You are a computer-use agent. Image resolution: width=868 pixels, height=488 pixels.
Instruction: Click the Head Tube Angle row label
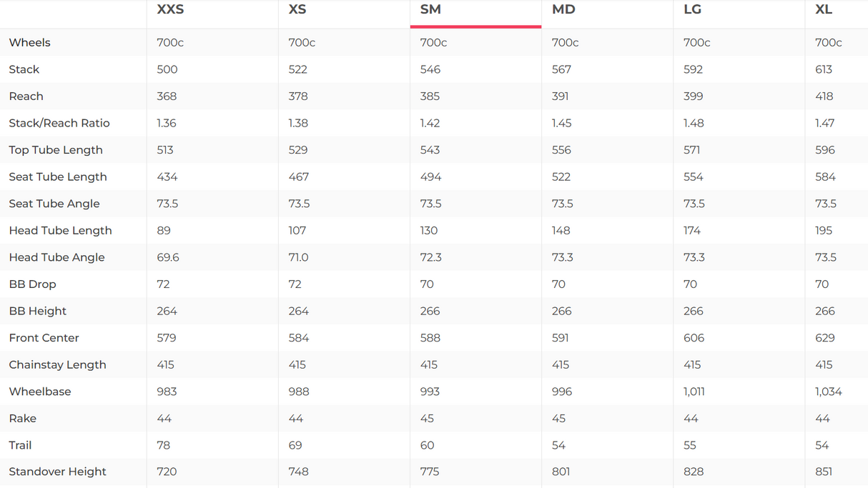56,257
